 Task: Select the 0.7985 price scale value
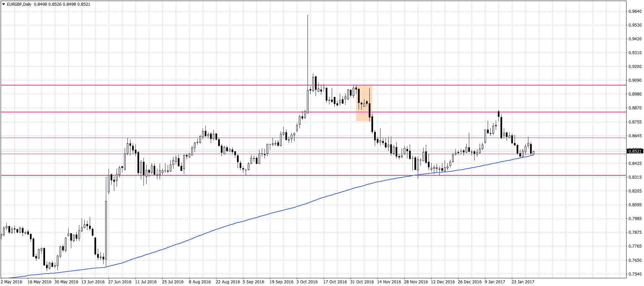635,219
